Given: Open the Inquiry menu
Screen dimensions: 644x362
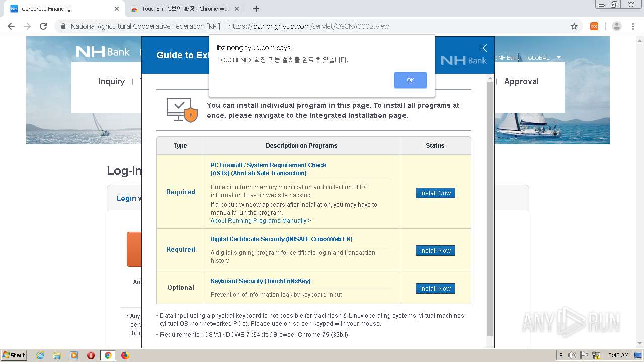Looking at the screenshot, I should pos(111,81).
